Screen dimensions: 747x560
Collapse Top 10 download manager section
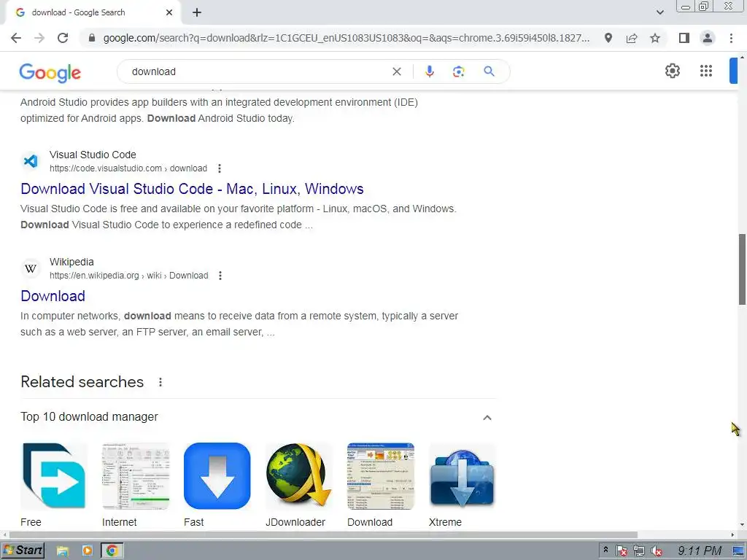coord(487,418)
